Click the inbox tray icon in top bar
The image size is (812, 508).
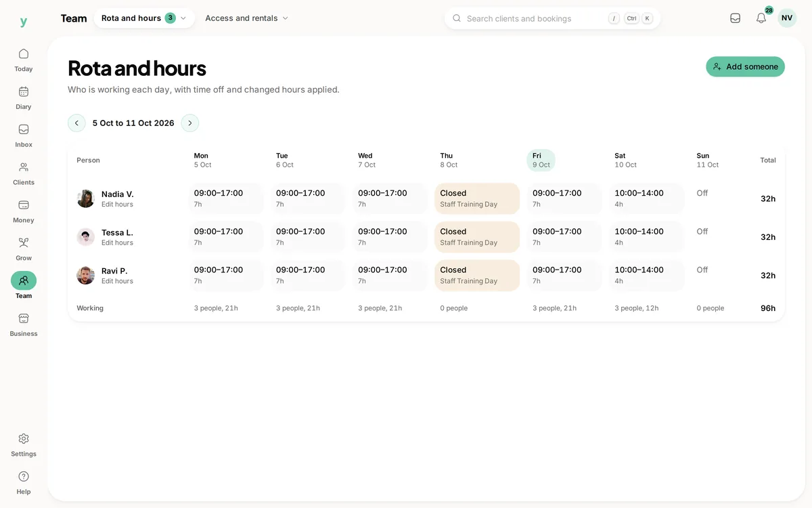pyautogui.click(x=736, y=18)
